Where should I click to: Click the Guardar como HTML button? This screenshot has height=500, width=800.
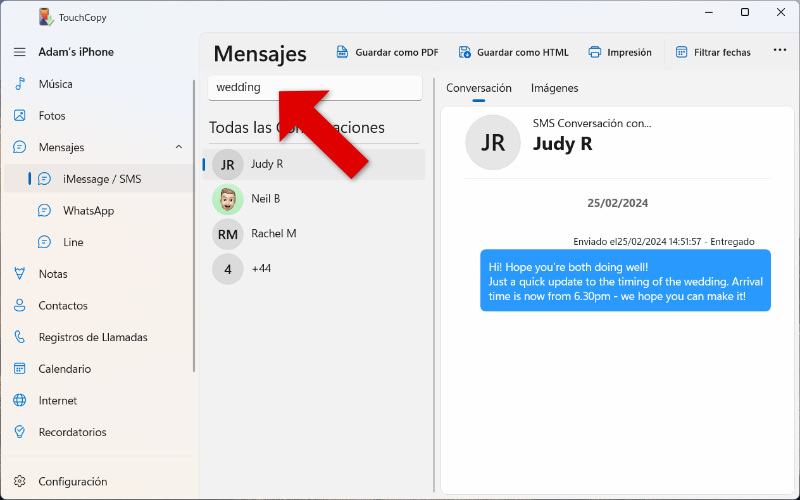click(x=513, y=52)
